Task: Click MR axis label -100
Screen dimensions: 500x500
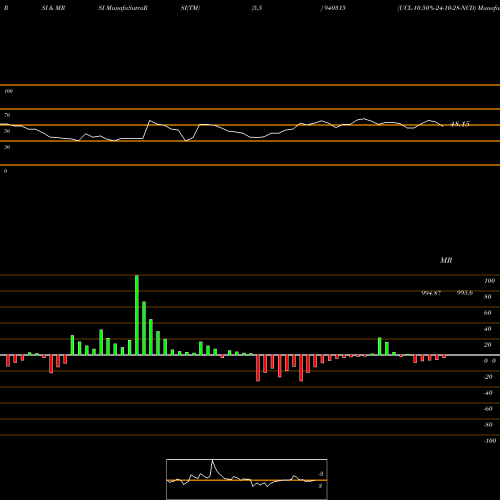Action: 490,441
